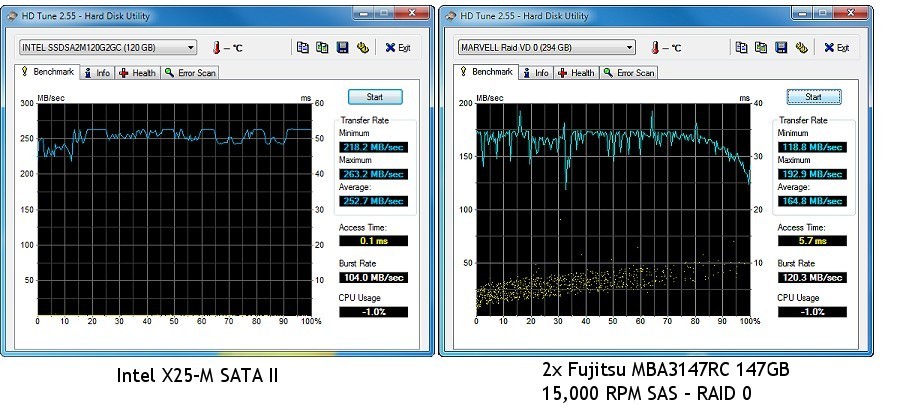Image resolution: width=900 pixels, height=405 pixels.
Task: Click Intel benchmark graph area
Action: (174, 209)
